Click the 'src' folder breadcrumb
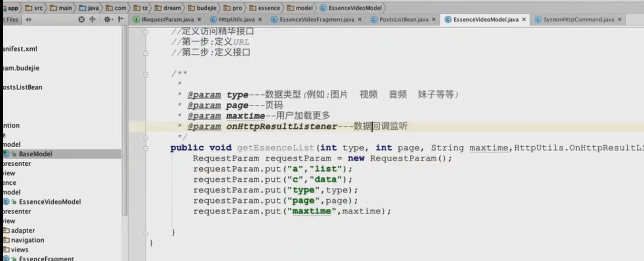Viewport: 644px width, 261px height. point(34,8)
